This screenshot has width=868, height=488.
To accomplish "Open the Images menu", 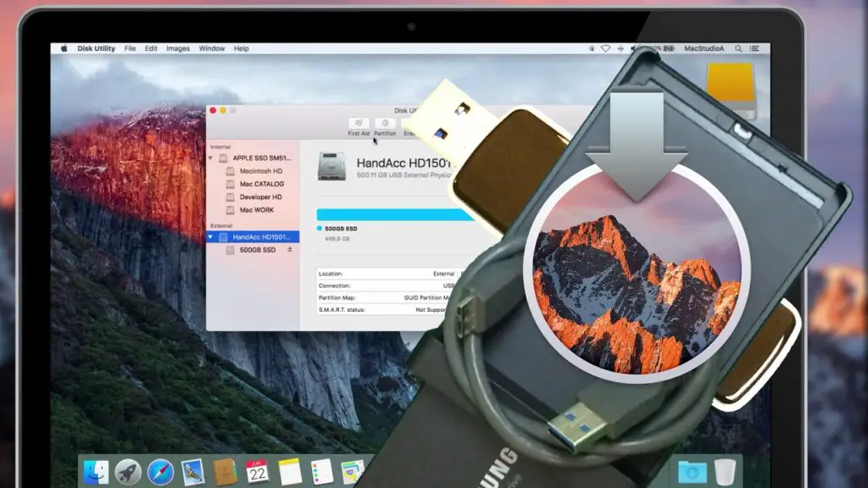I will (178, 48).
